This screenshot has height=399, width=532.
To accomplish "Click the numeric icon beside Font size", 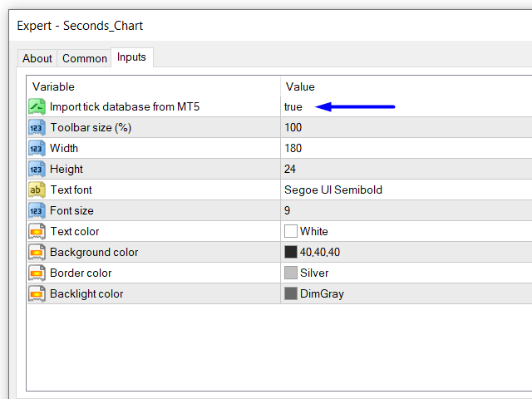I will 37,211.
